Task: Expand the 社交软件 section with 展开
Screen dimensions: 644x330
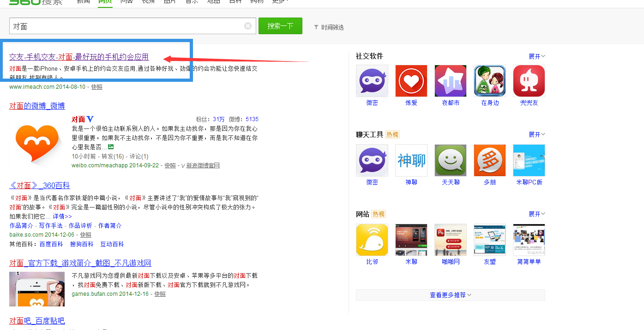Action: pos(537,56)
